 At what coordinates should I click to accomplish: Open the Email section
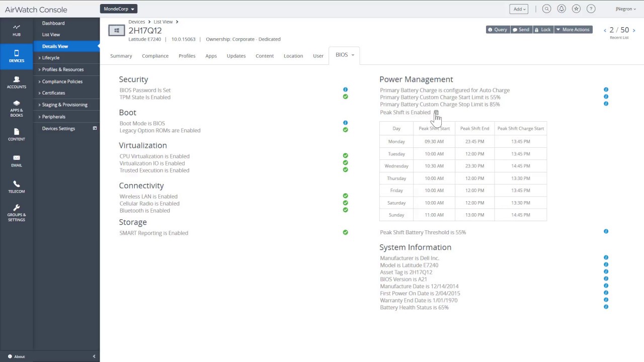tap(17, 161)
